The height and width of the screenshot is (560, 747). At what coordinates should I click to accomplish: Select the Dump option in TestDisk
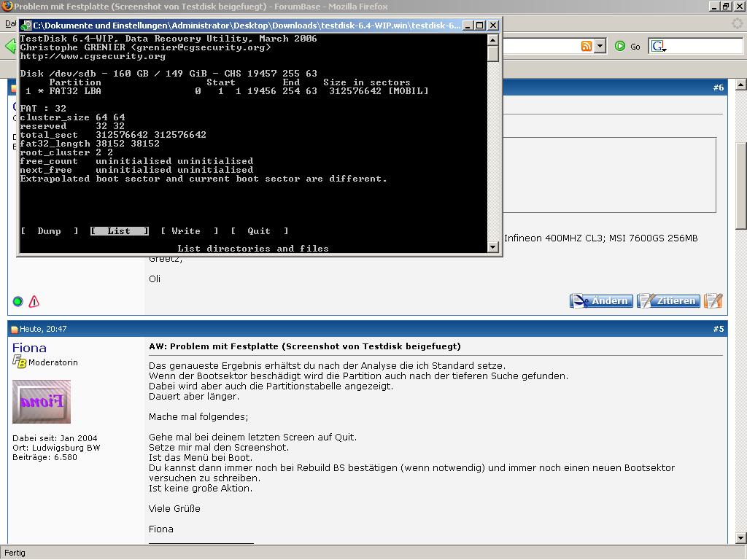pos(50,231)
